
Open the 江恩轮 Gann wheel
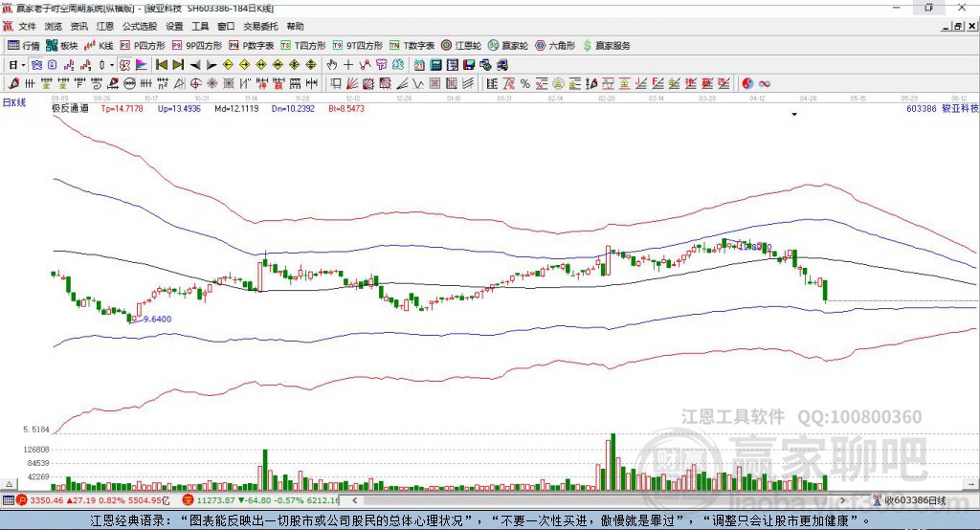coord(461,46)
